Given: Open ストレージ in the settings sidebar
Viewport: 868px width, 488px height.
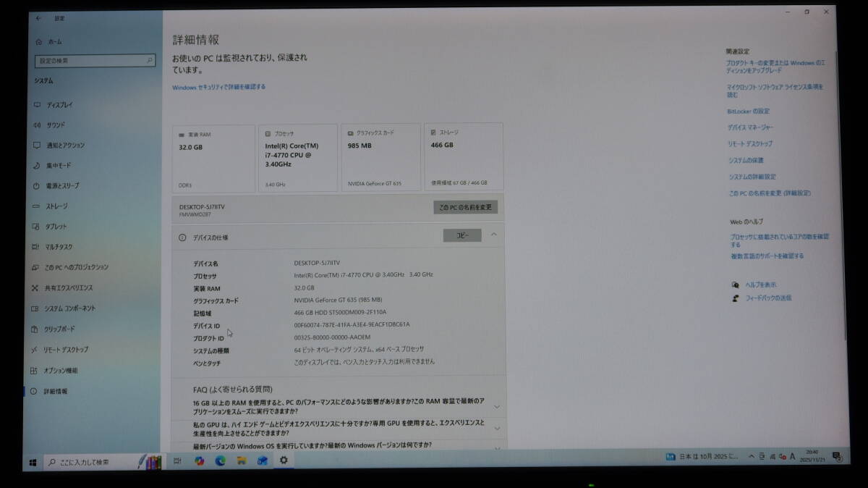Looking at the screenshot, I should (x=51, y=206).
